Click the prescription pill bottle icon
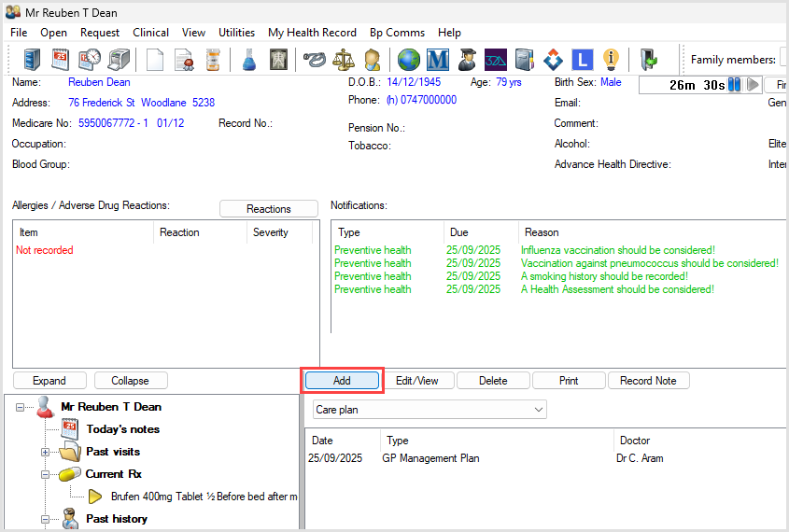Image resolution: width=789 pixels, height=532 pixels. click(214, 60)
